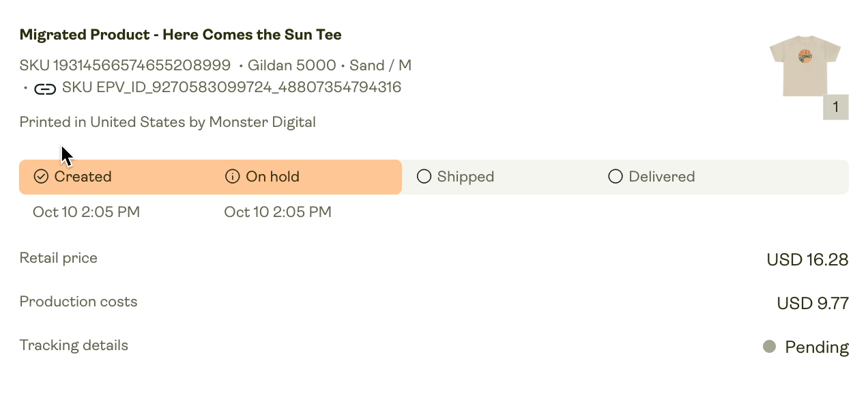Click the Shipped empty circle icon
The width and height of the screenshot is (868, 404).
tap(424, 177)
